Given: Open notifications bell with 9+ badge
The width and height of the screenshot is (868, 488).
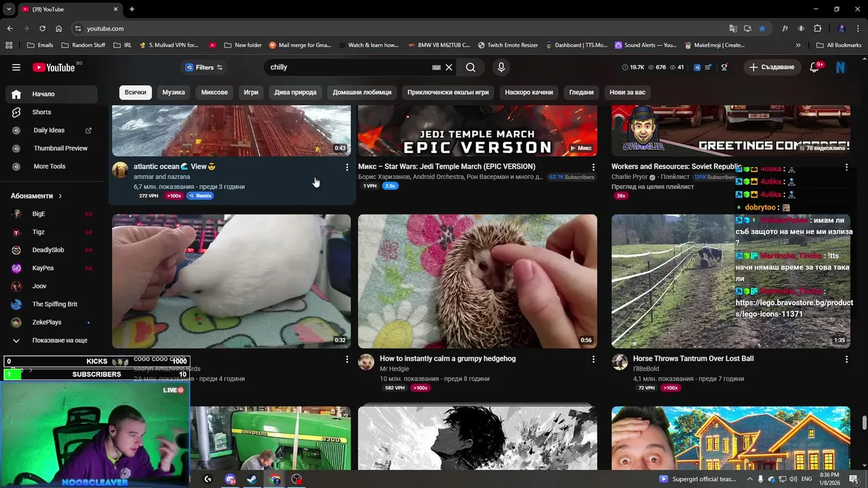Looking at the screenshot, I should point(816,67).
